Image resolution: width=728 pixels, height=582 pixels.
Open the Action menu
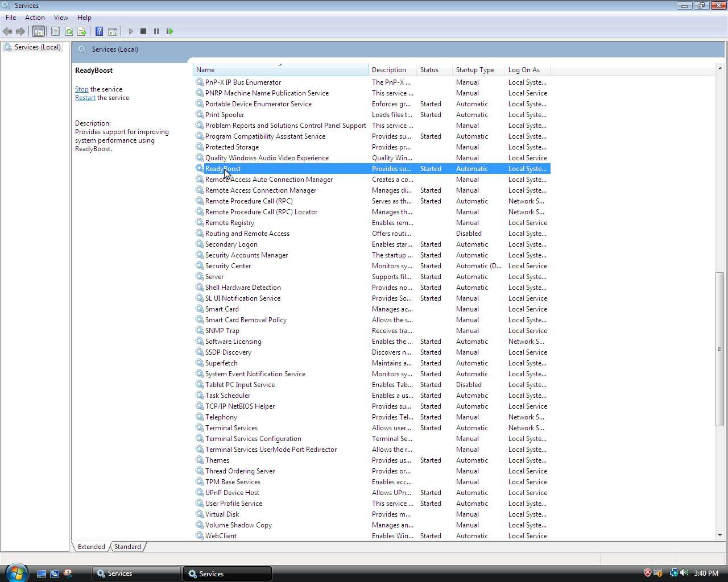35,18
